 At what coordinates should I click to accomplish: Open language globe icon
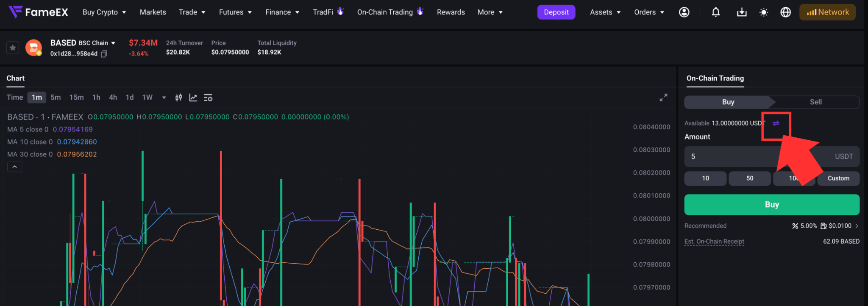pos(786,12)
